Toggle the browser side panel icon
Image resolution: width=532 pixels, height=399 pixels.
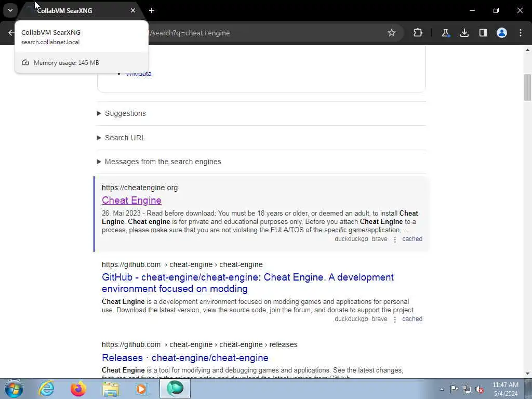(483, 33)
